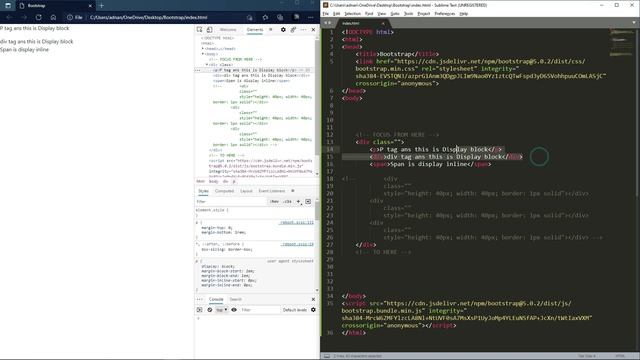Open the Default levels dropdown
640x360 pixels.
(x=295, y=310)
